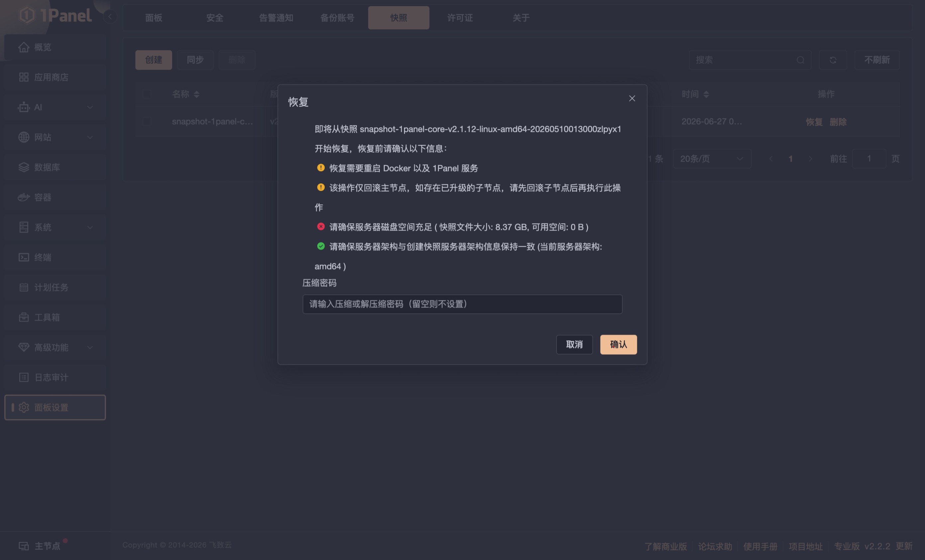This screenshot has height=560, width=925.
Task: Open the 使用手册 footer link
Action: pyautogui.click(x=760, y=546)
